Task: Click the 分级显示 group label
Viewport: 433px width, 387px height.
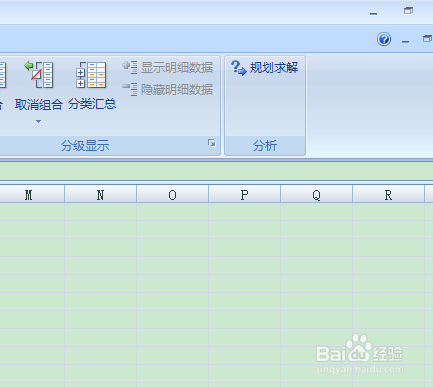Action: 85,146
